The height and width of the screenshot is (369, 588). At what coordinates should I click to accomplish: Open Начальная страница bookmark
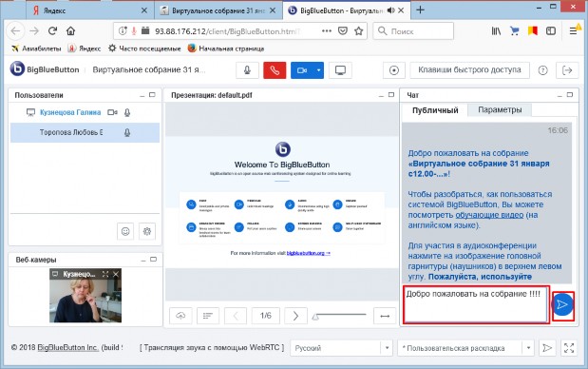pos(226,49)
